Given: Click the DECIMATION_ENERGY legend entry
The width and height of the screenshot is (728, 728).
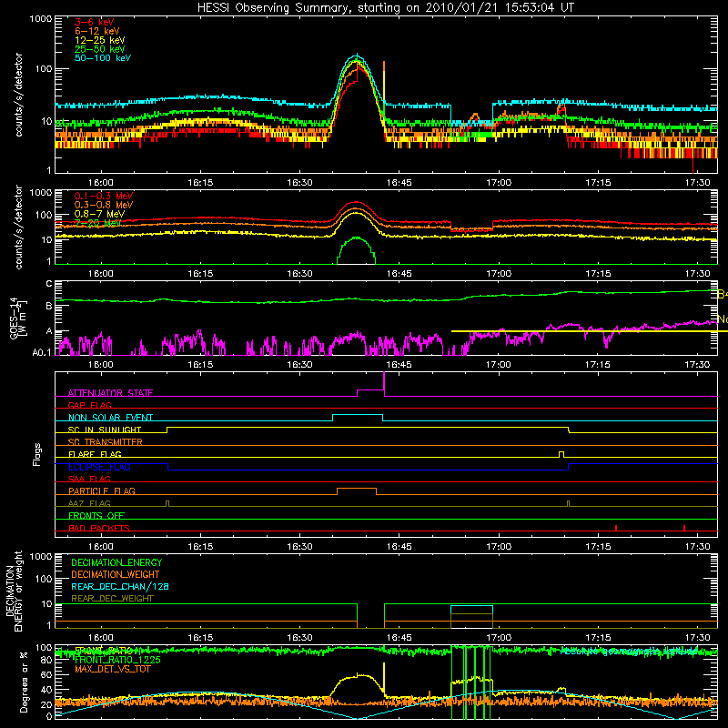Looking at the screenshot, I should coord(116,562).
